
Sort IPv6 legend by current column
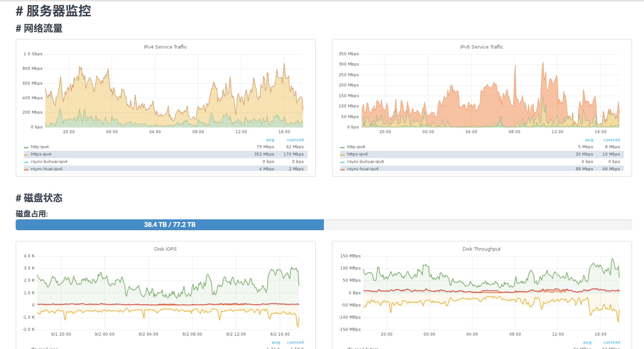[x=612, y=140]
